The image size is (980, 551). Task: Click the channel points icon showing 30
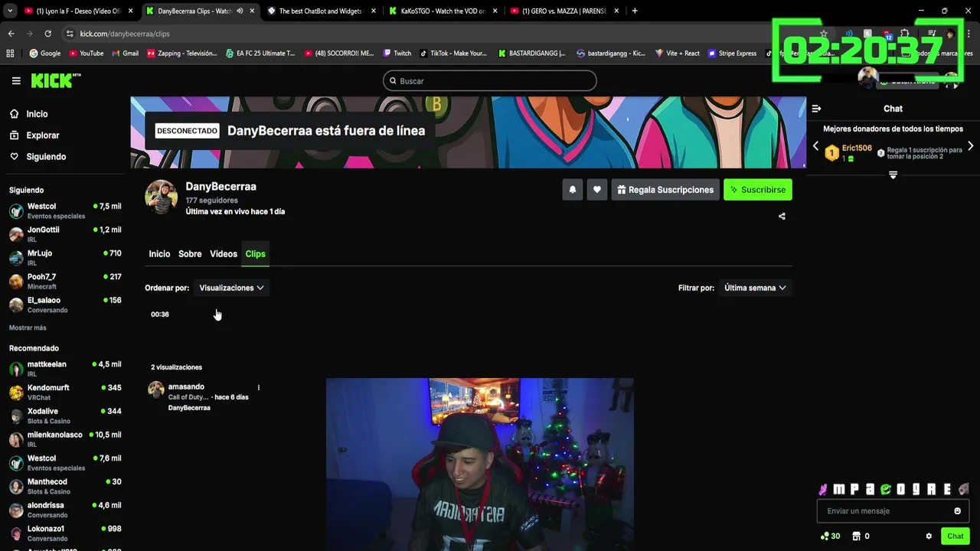830,536
